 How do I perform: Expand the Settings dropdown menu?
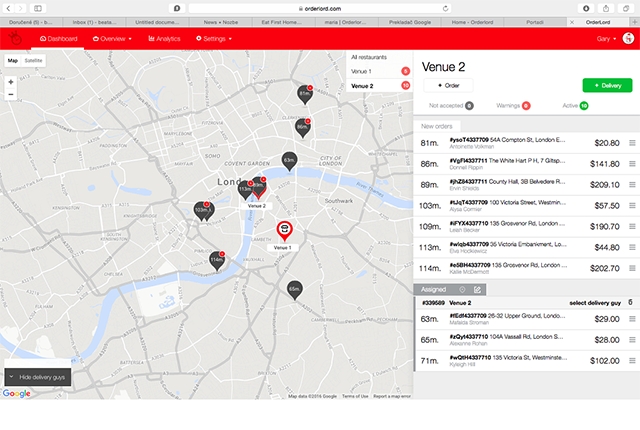pyautogui.click(x=211, y=38)
